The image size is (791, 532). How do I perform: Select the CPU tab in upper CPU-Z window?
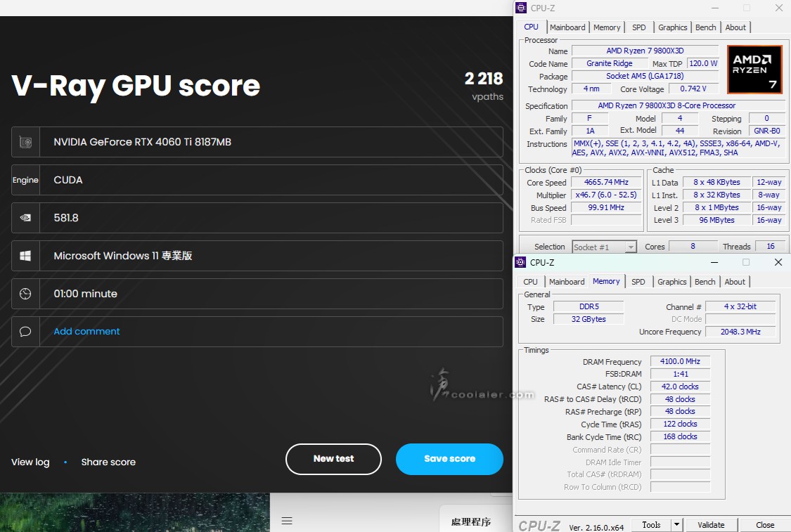point(531,27)
